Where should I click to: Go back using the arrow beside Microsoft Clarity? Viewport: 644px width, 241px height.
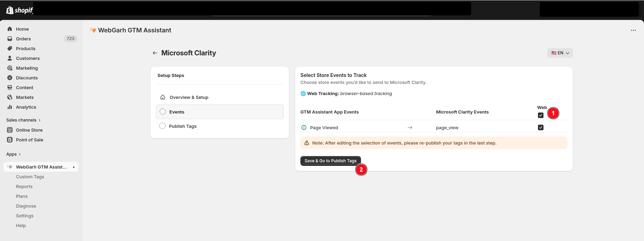tap(155, 53)
